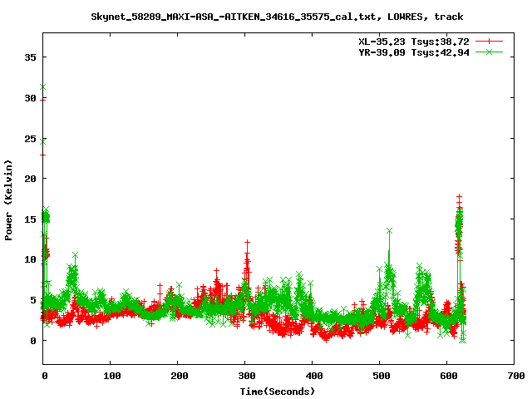Click the x-axis tick label 700
This screenshot has width=532, height=399.
click(515, 376)
